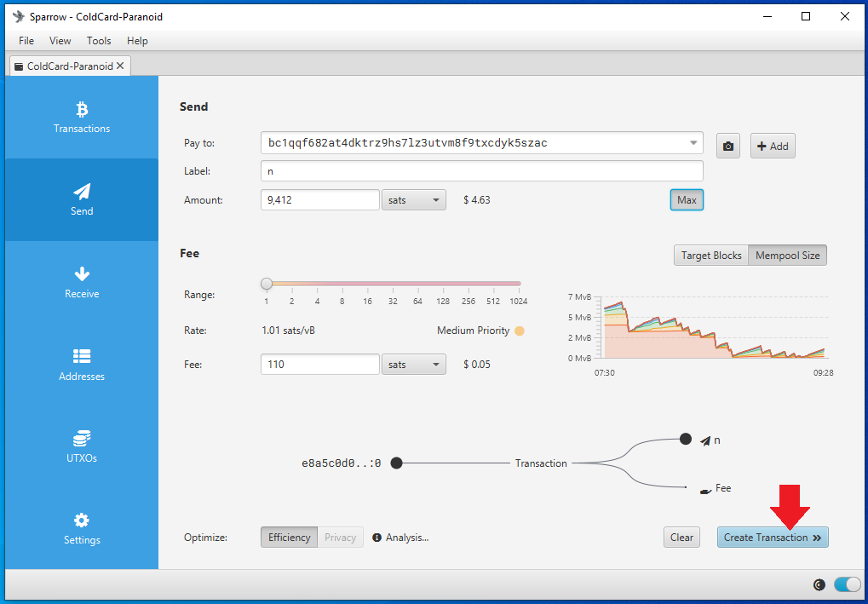This screenshot has height=604, width=868.
Task: Click the amount fiat value '$ 4.63'
Action: [477, 200]
